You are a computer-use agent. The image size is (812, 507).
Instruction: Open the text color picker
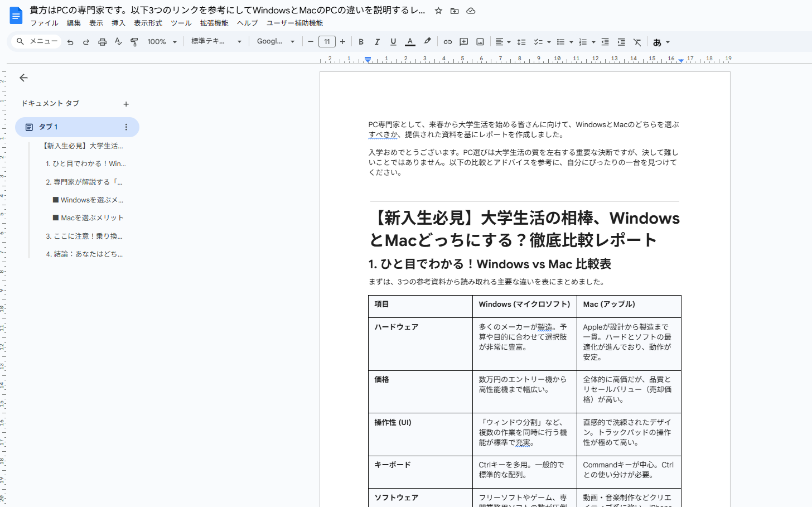tap(410, 42)
